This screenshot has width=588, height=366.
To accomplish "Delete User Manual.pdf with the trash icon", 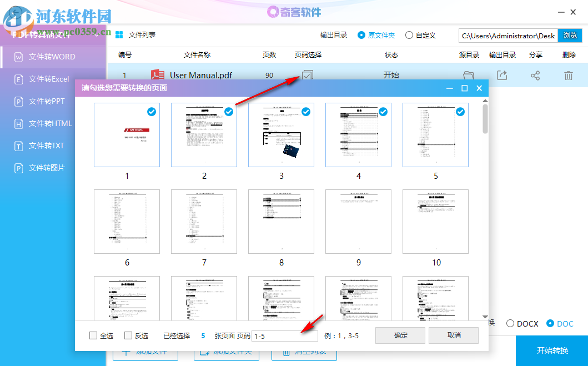I will pos(569,75).
